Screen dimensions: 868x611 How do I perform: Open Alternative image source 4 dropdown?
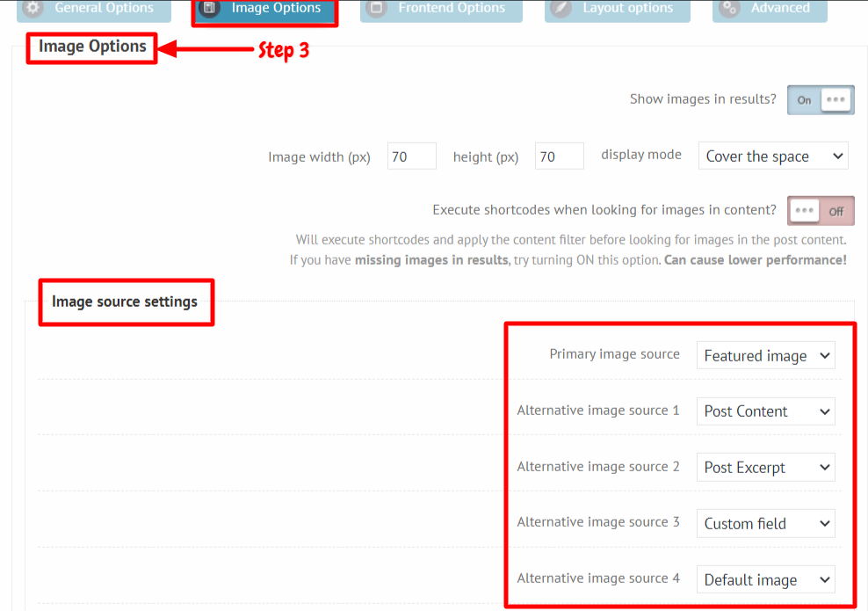(765, 579)
